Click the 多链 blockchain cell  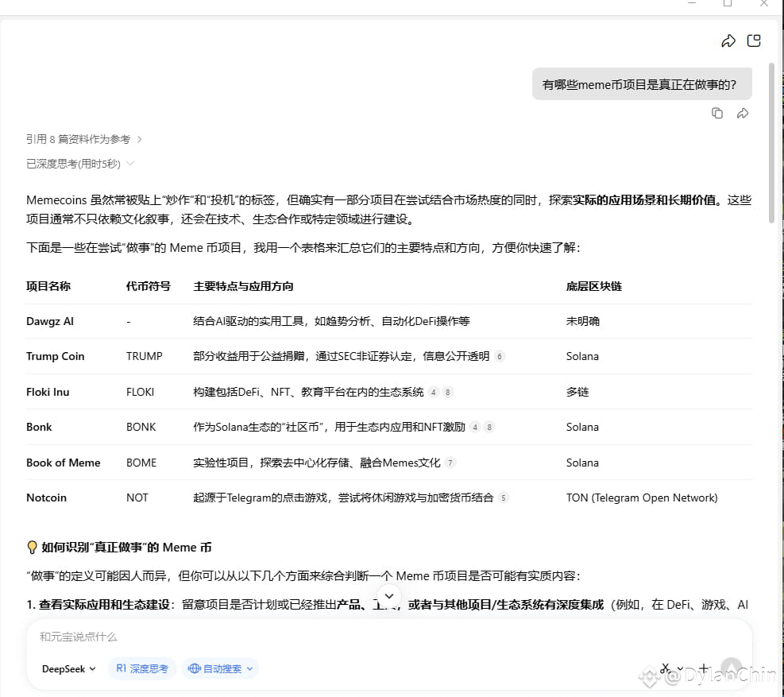point(577,392)
